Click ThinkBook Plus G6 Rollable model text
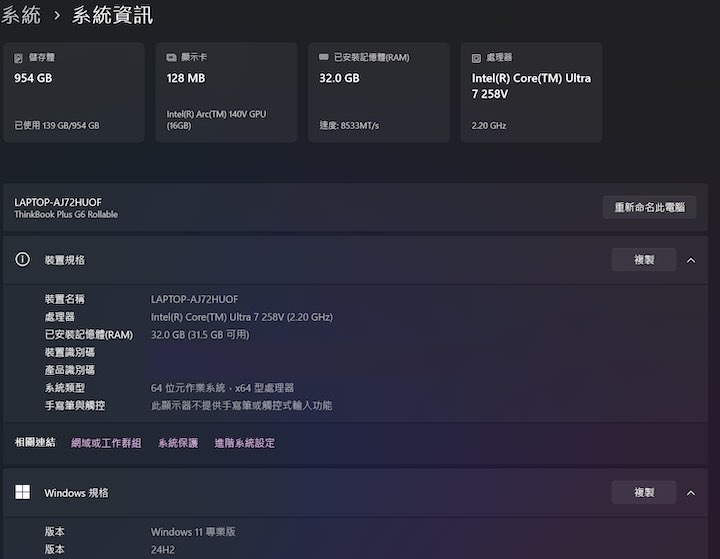Image resolution: width=720 pixels, height=559 pixels. tap(66, 215)
